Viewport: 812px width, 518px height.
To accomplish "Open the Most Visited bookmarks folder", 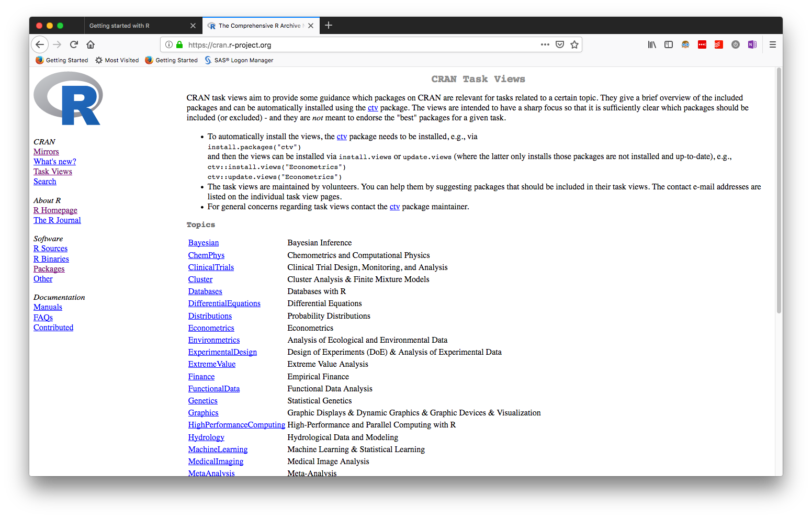I will pyautogui.click(x=117, y=60).
